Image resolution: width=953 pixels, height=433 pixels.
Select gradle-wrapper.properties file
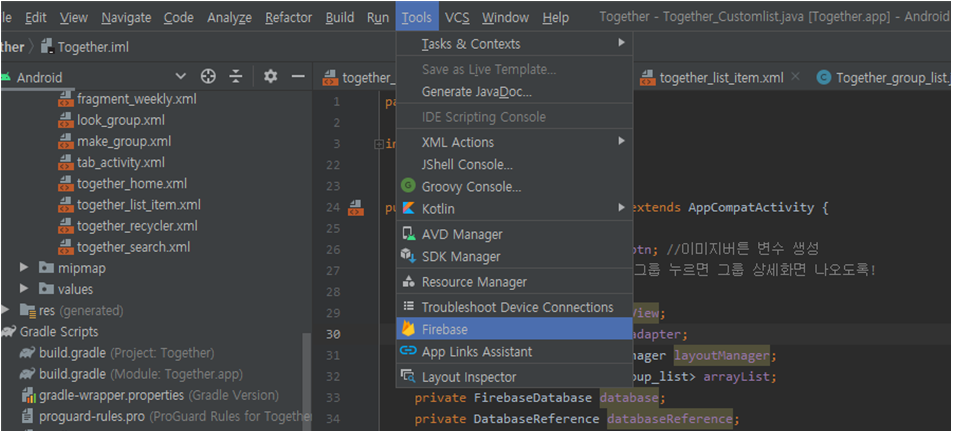150,395
